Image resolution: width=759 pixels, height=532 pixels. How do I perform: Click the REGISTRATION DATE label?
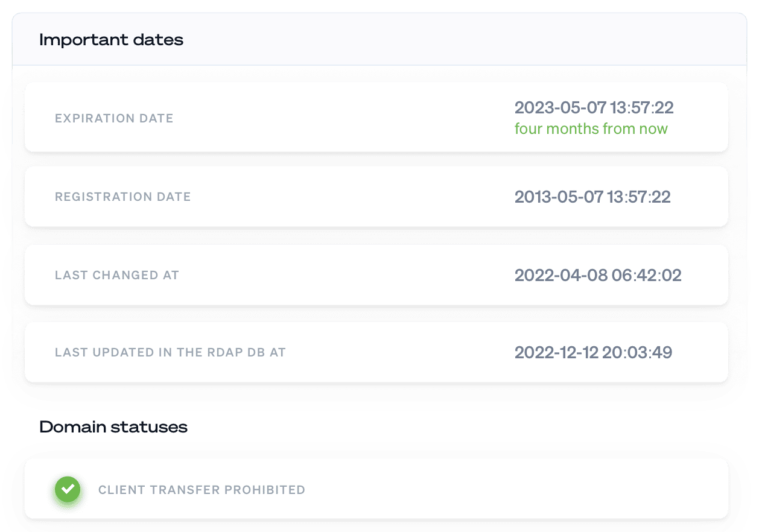click(x=122, y=196)
